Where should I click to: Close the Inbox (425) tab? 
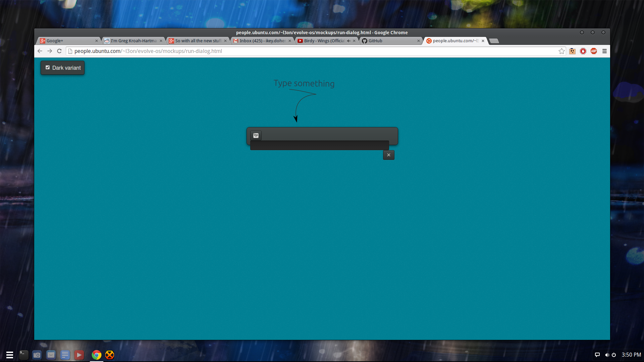tap(290, 41)
